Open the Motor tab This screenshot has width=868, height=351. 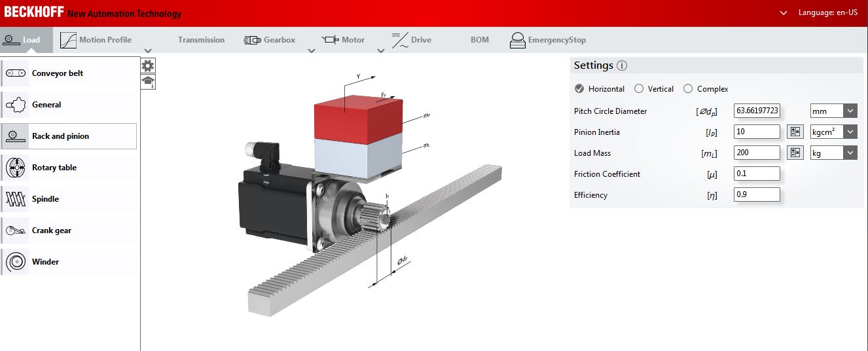tap(344, 40)
